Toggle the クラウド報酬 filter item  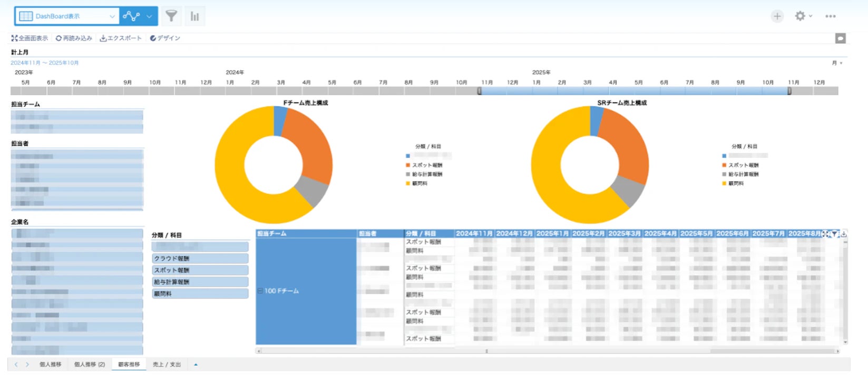pyautogui.click(x=200, y=259)
